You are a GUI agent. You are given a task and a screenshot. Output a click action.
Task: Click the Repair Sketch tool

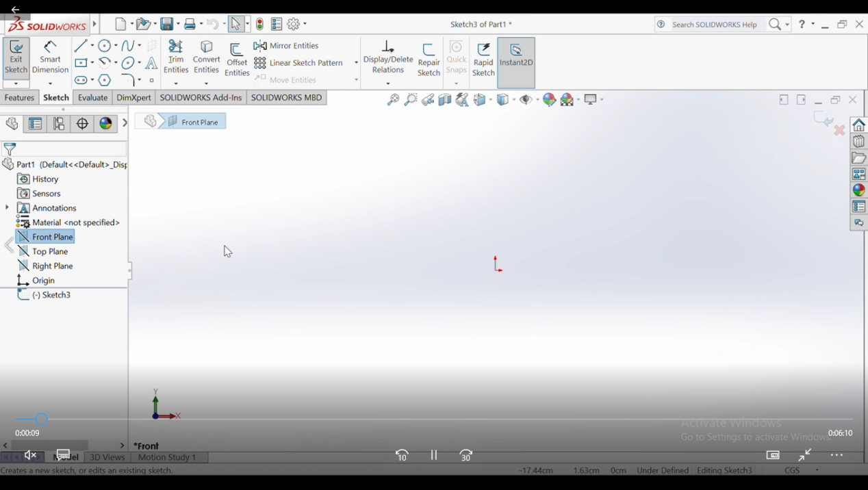[429, 59]
